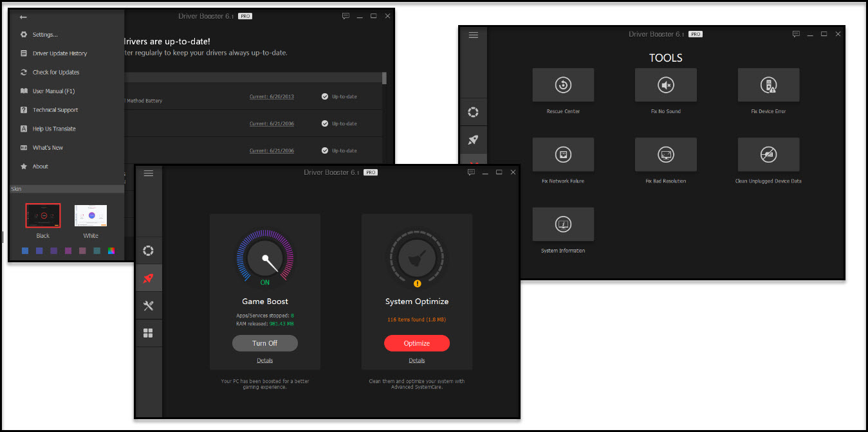Open the hamburger menu in the Game Boost window

[149, 173]
